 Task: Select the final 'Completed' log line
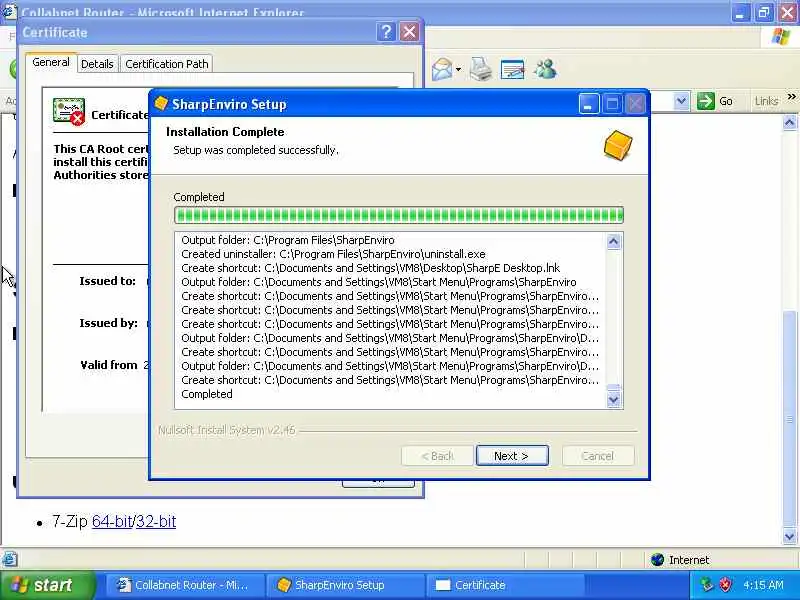click(207, 394)
